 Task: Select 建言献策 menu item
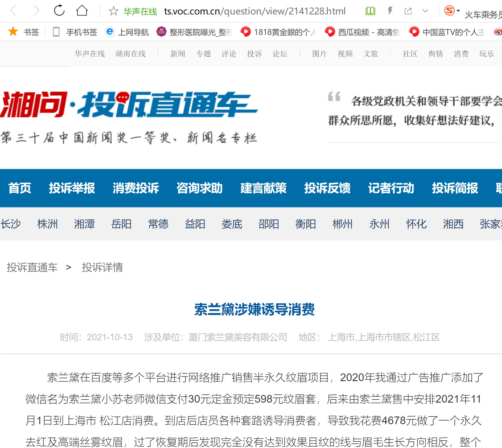click(x=263, y=188)
